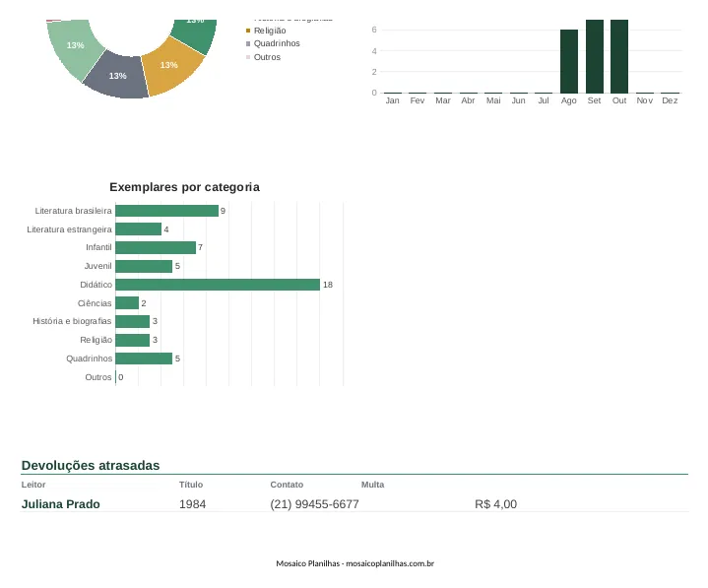Select the Outros legend label
708x588 pixels.
tap(267, 57)
